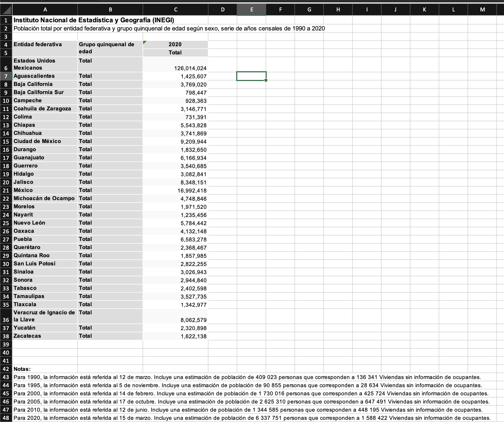Click the 'Sonora' cell

point(45,280)
